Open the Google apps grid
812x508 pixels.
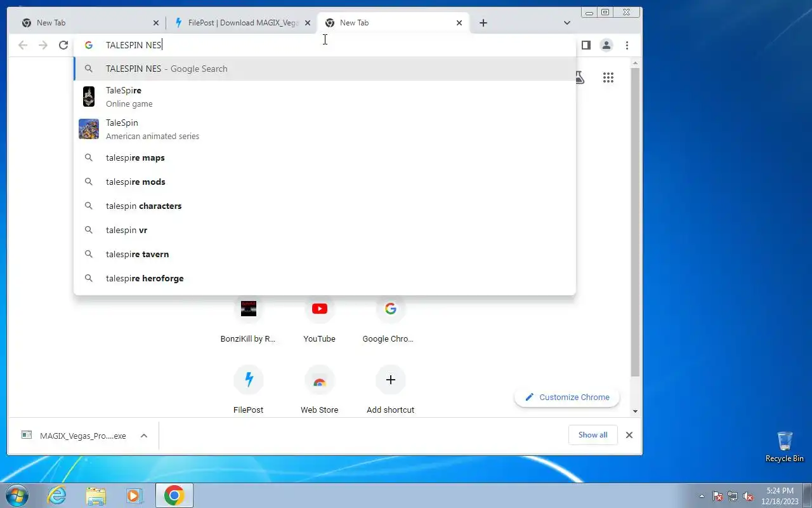[x=608, y=77]
